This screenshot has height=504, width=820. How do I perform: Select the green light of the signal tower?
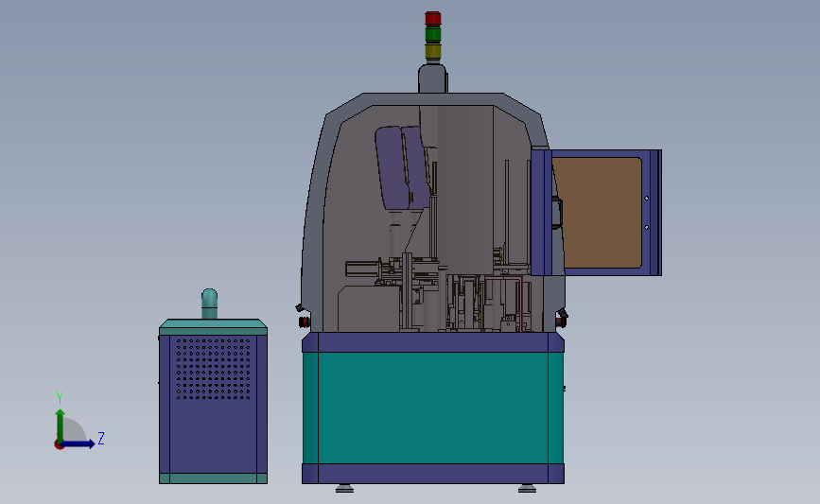[x=433, y=34]
